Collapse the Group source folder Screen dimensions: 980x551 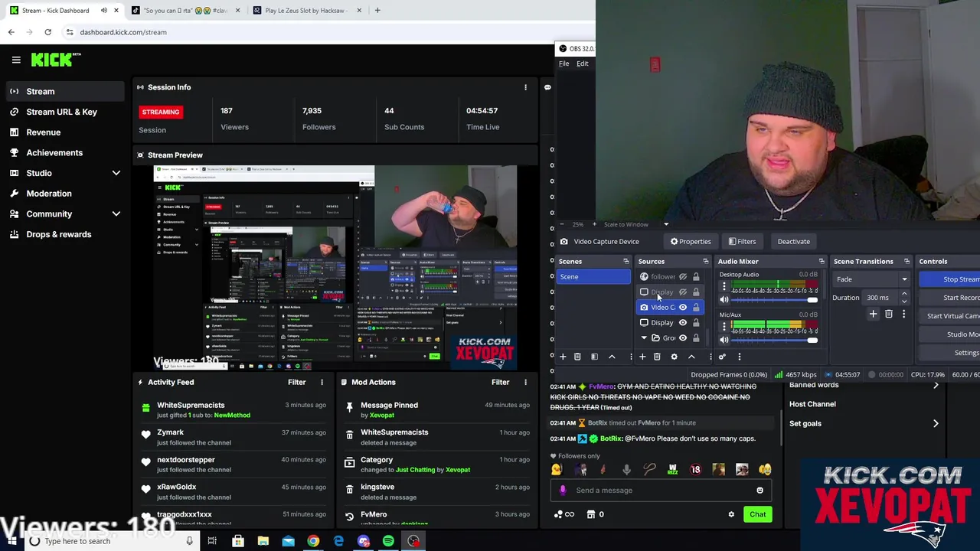coord(644,338)
